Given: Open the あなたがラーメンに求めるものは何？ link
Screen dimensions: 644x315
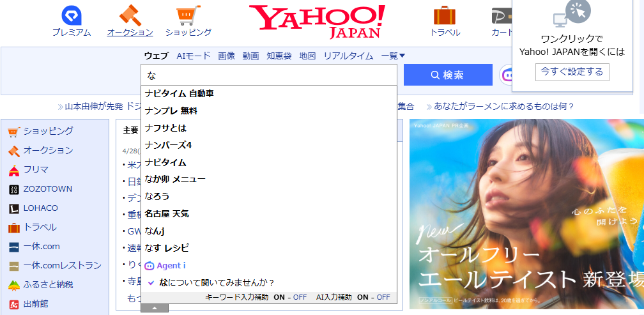Looking at the screenshot, I should point(503,107).
